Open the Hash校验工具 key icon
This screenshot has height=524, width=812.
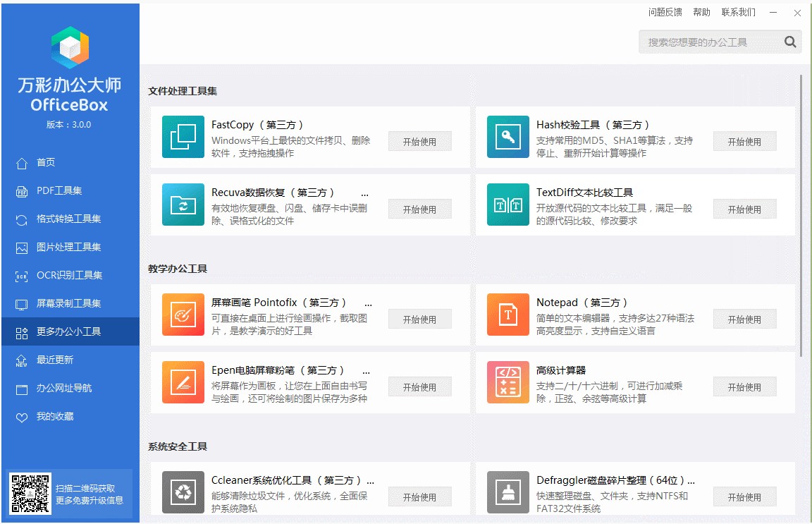click(508, 138)
